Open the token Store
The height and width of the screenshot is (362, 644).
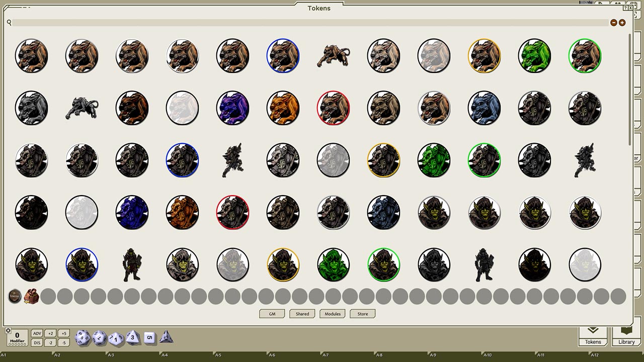363,314
